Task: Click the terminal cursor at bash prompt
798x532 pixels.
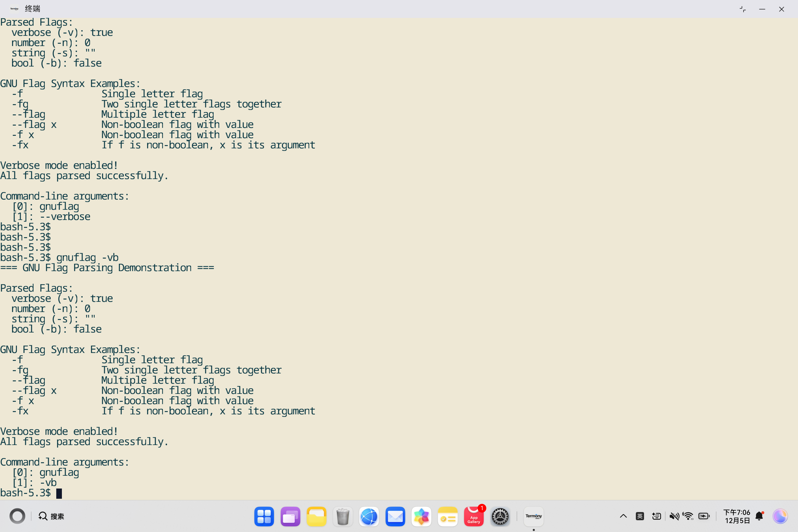Action: (x=59, y=493)
